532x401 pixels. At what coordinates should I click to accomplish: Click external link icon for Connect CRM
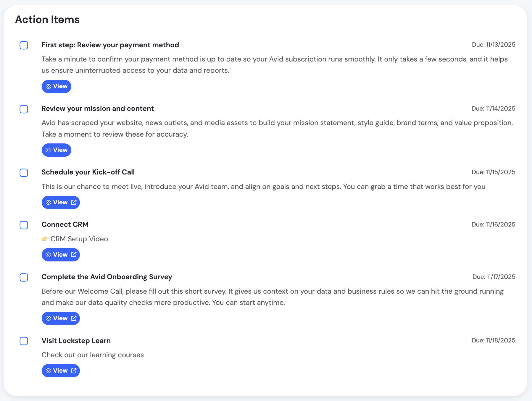(x=74, y=255)
